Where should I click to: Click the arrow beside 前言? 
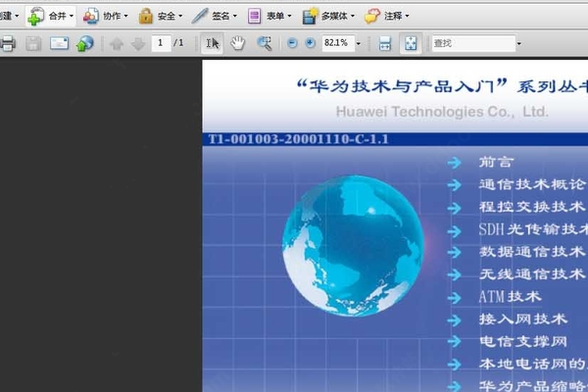coord(454,163)
